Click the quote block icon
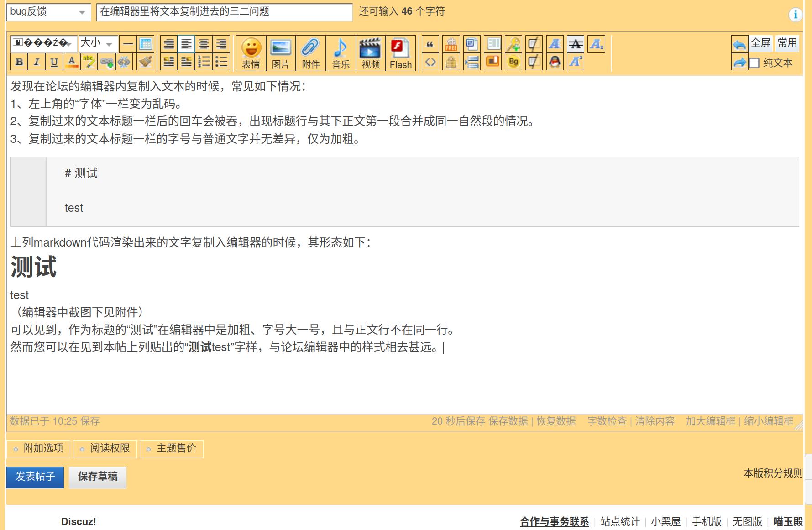 (430, 44)
